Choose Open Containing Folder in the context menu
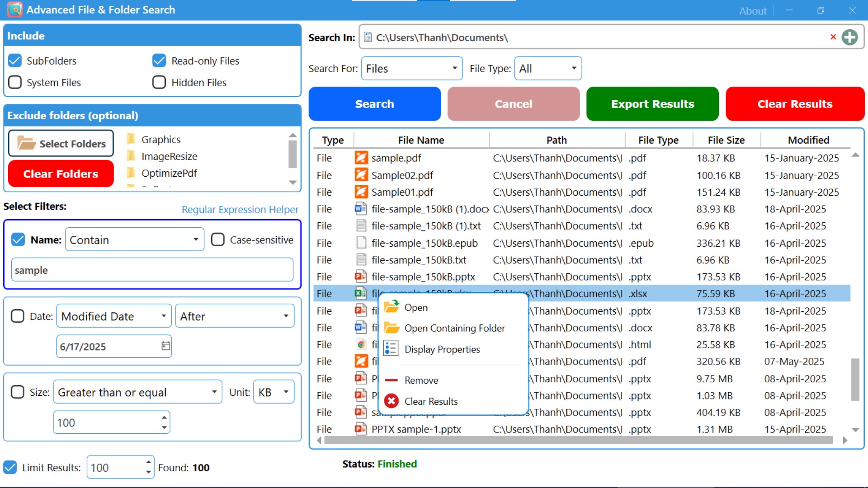The height and width of the screenshot is (488, 868). (453, 328)
